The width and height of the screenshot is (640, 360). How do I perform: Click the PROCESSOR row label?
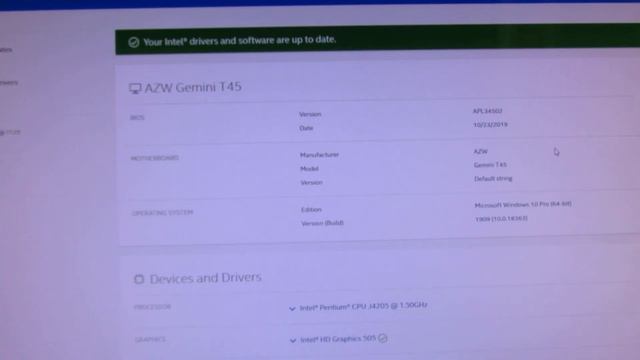[152, 307]
